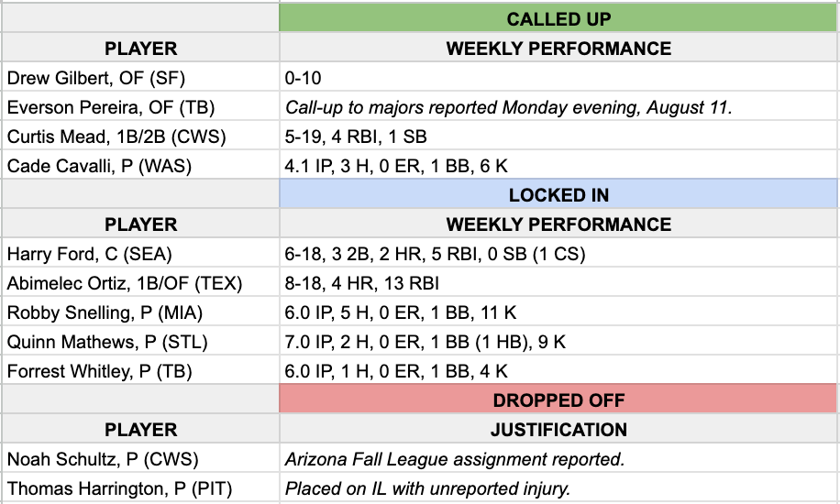Click the red DROPPED OFF header cell
This screenshot has width=840, height=504.
pos(558,399)
